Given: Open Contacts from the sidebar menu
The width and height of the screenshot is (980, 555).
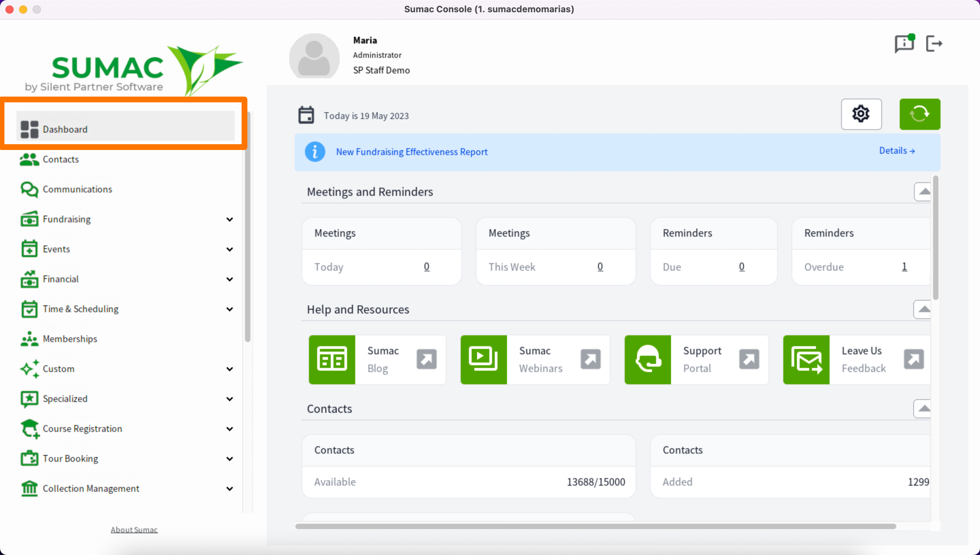Looking at the screenshot, I should (126, 159).
